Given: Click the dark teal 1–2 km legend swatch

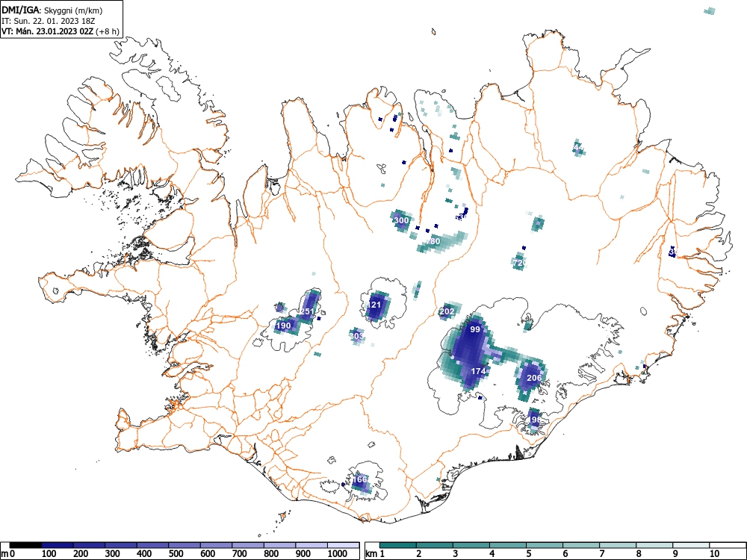Looking at the screenshot, I should (x=398, y=545).
